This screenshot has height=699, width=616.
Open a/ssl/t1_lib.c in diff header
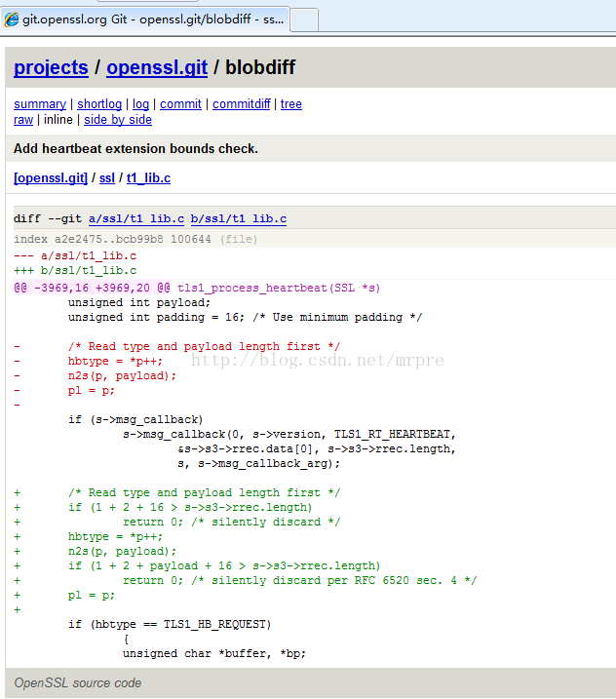coord(136,219)
